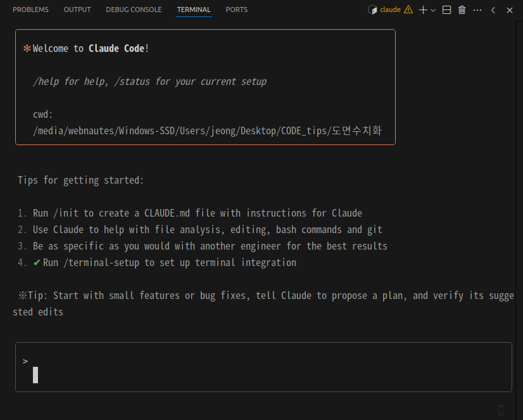Switch to the PROBLEMS tab
523x420 pixels.
(30, 10)
